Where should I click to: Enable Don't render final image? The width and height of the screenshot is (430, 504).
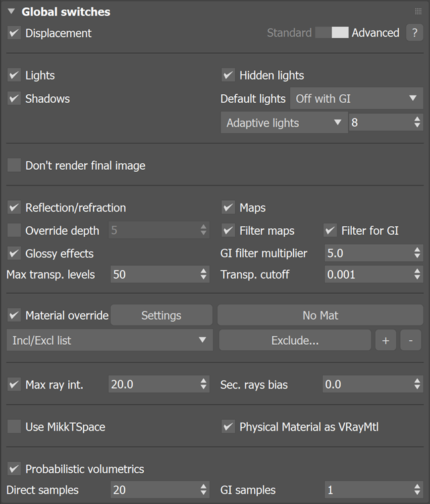[x=14, y=165]
